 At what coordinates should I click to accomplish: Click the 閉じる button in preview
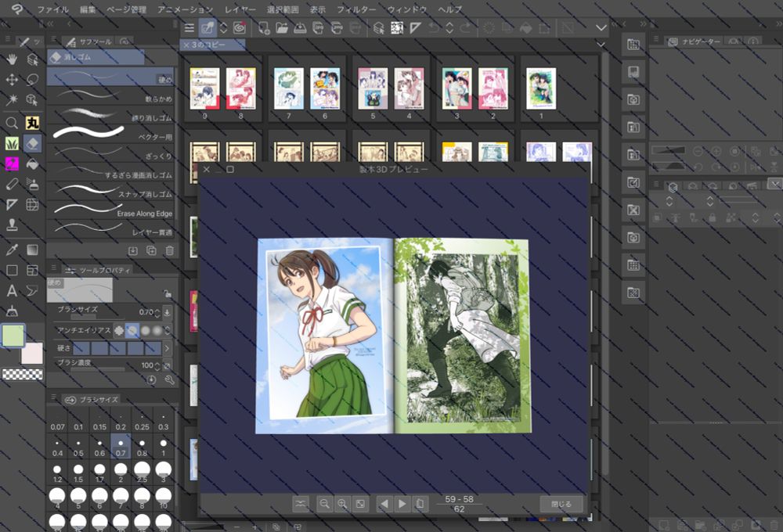tap(561, 504)
